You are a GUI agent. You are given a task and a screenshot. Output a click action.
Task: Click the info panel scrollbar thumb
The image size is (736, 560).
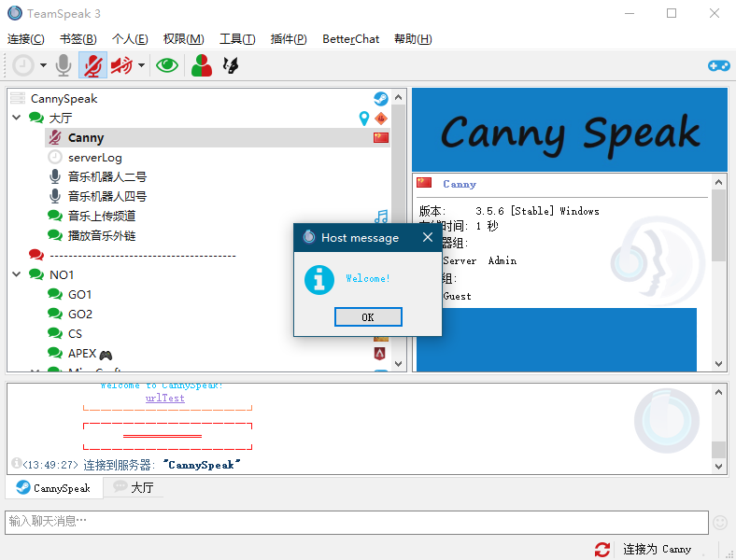718,226
